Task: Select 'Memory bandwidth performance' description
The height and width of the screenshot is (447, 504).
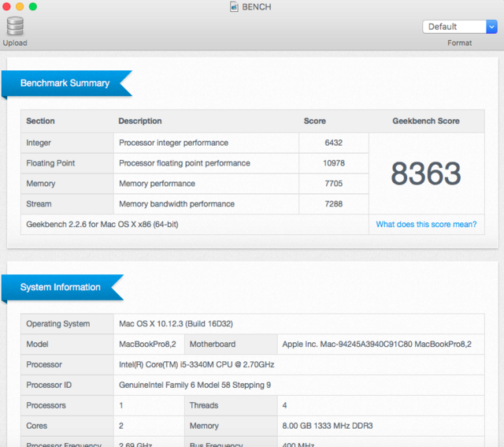Action: [176, 204]
